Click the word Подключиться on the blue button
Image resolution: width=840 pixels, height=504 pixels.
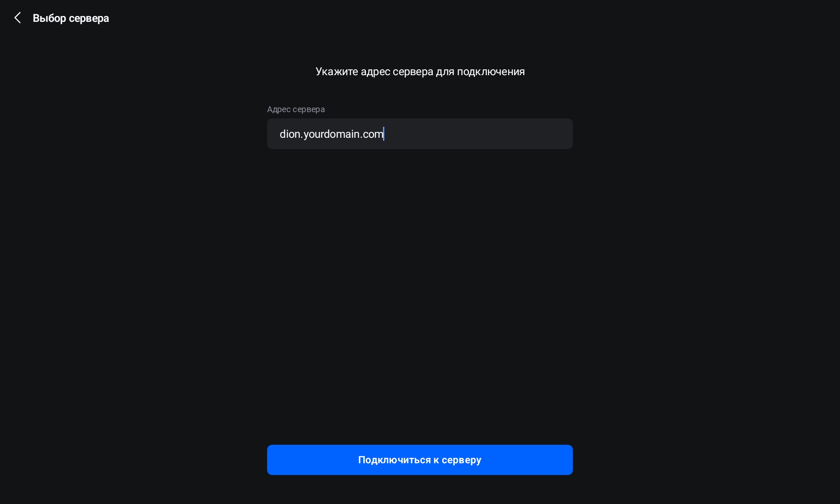pos(394,460)
